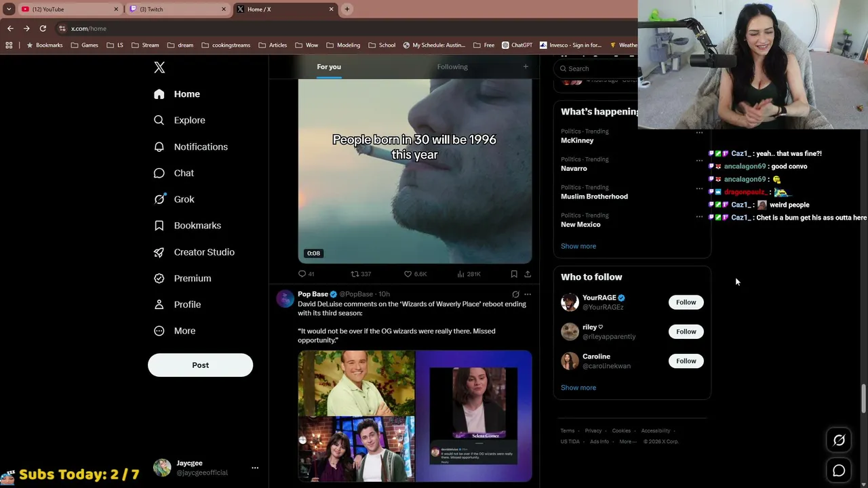This screenshot has width=868, height=488.
Task: Open Explore from the sidebar
Action: click(180, 120)
